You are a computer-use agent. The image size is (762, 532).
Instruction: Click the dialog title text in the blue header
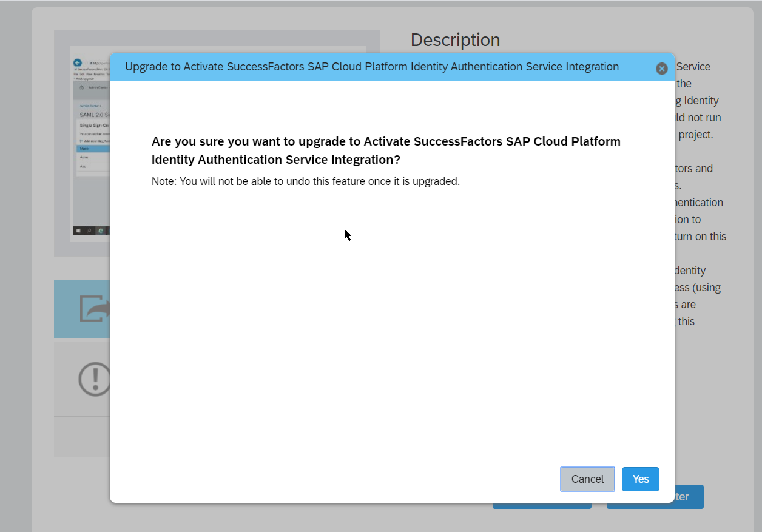click(372, 67)
